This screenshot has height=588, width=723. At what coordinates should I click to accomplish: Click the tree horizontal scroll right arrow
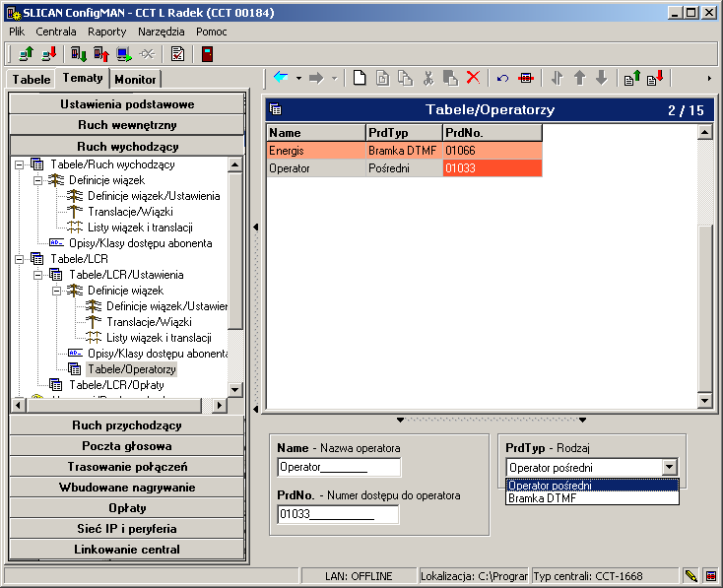220,406
